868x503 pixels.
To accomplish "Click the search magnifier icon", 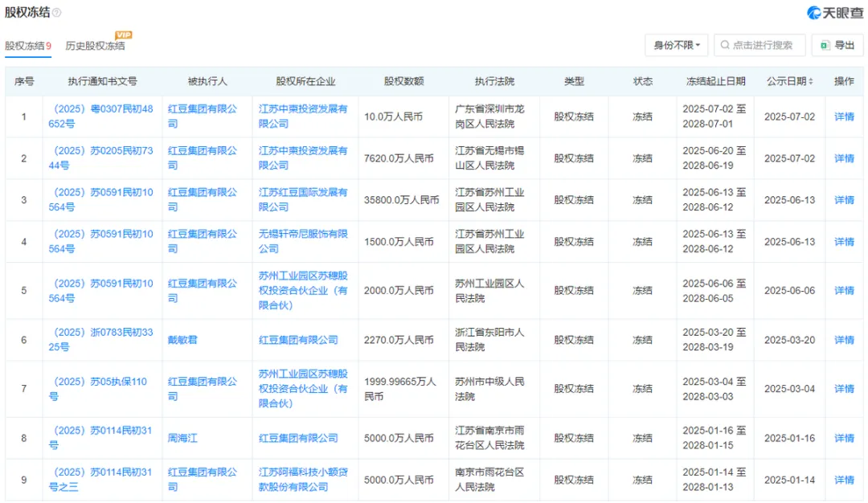I will (x=725, y=45).
